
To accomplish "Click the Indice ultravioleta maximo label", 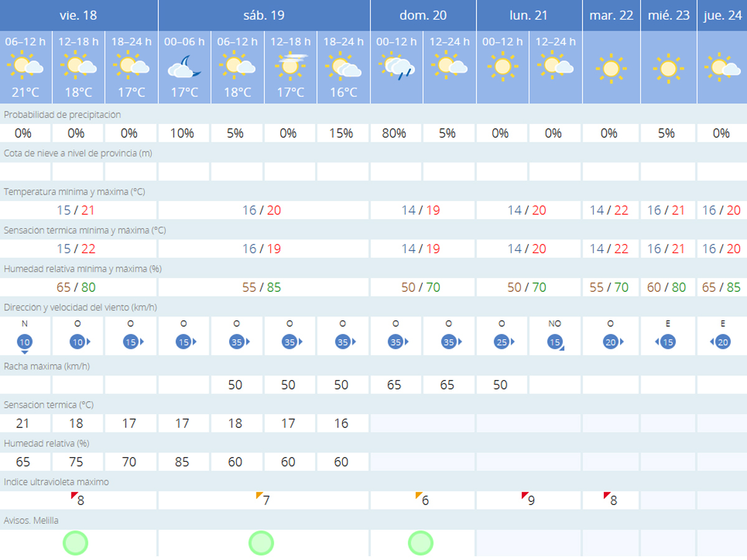I will coord(57,482).
